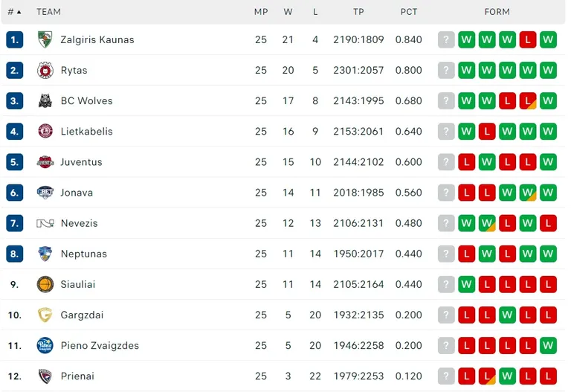Screen dimensions: 571x392
Task: Click the Zalgiris Kaunas team logo
Action: [45, 39]
